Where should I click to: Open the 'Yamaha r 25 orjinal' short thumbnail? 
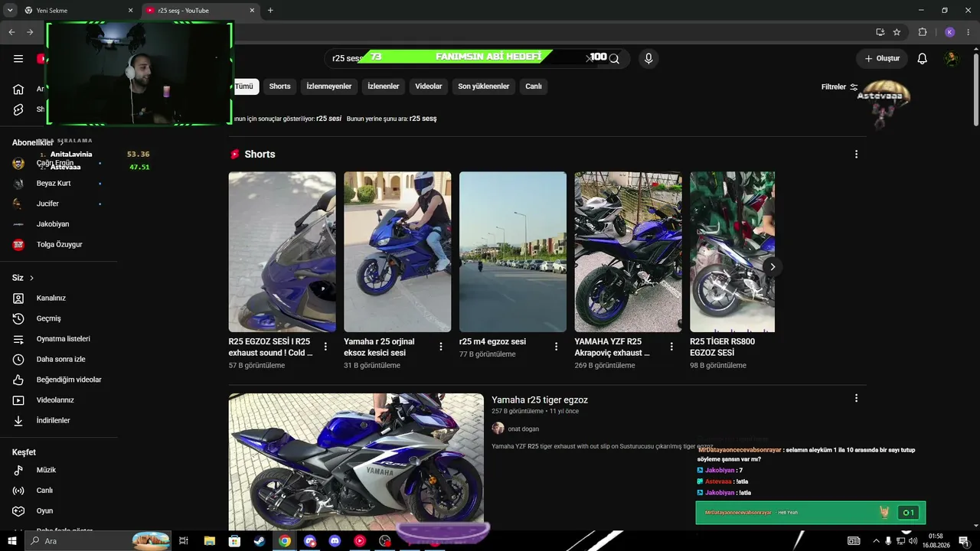(397, 252)
